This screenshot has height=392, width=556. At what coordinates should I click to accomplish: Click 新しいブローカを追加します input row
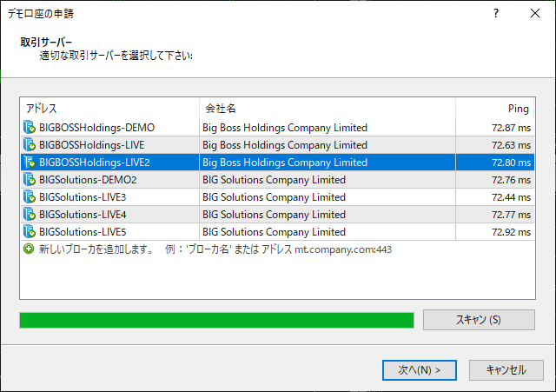pyautogui.click(x=277, y=249)
